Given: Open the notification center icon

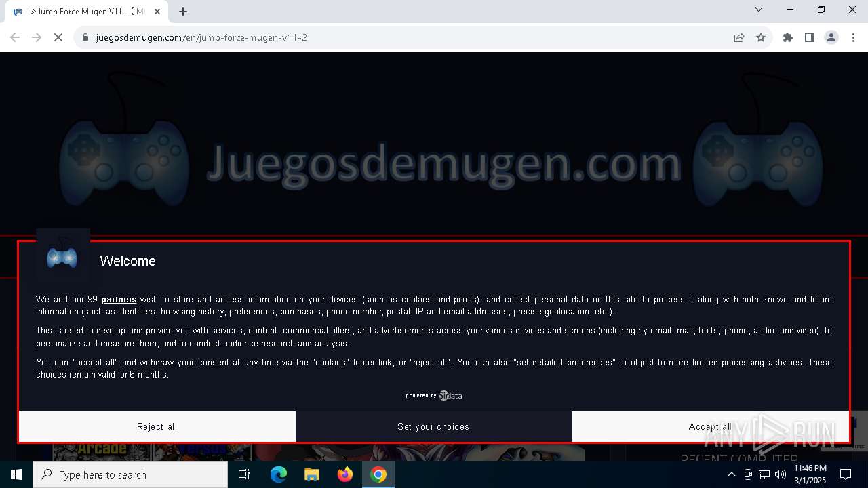Looking at the screenshot, I should 846,474.
